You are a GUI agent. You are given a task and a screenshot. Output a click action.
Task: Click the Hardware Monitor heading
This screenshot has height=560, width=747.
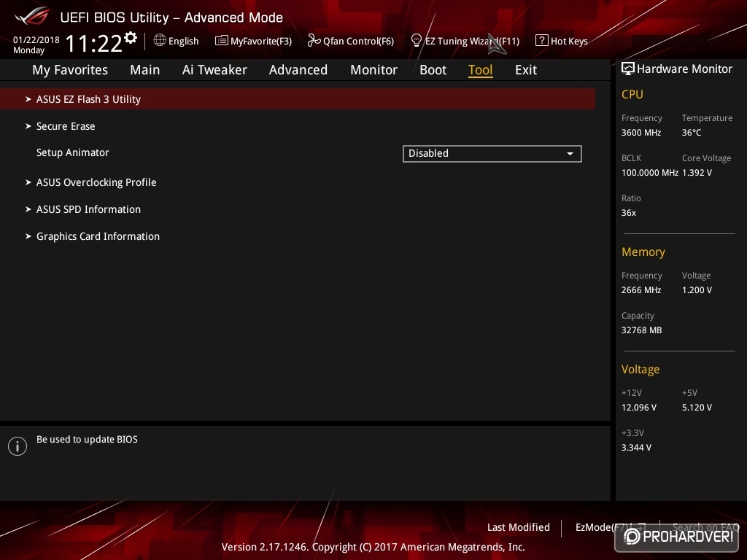684,69
